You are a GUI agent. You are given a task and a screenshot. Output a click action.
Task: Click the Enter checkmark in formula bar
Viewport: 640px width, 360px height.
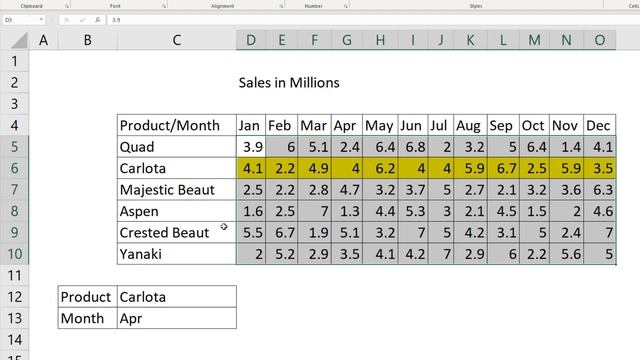click(82, 20)
